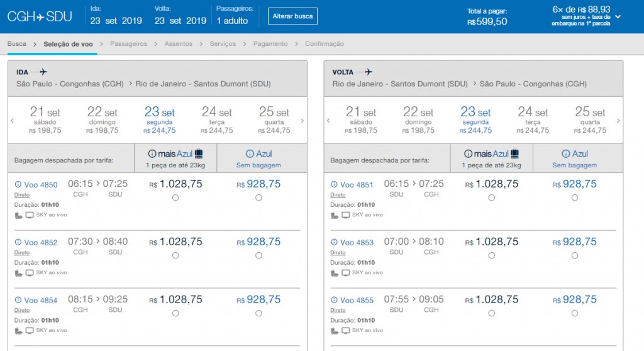Click the SKY TV icon under Voo 4850
This screenshot has height=351, width=644.
click(x=30, y=215)
